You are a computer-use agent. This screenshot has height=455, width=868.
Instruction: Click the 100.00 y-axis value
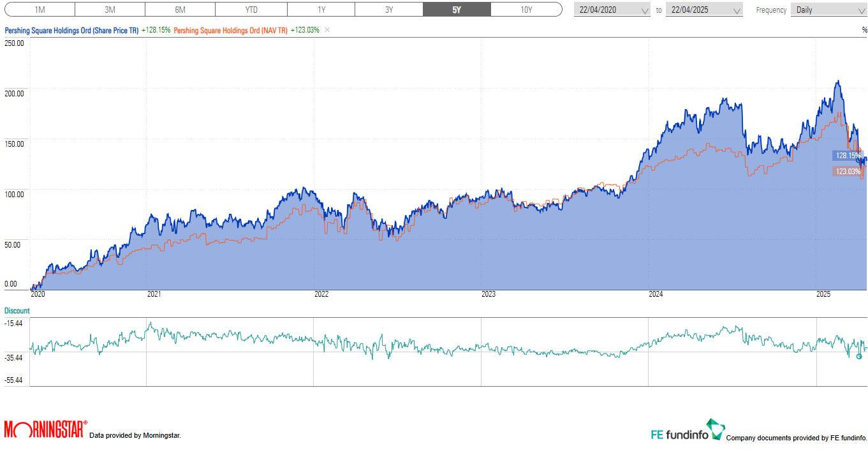click(x=14, y=194)
